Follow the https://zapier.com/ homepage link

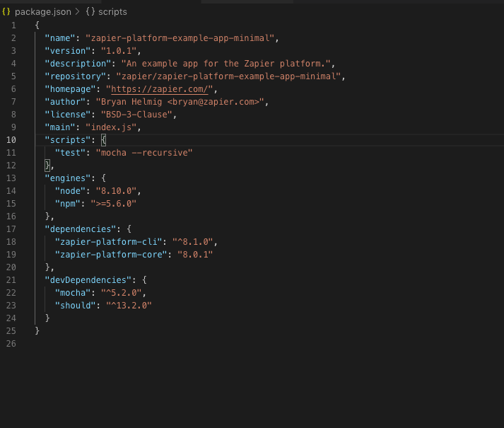point(161,89)
